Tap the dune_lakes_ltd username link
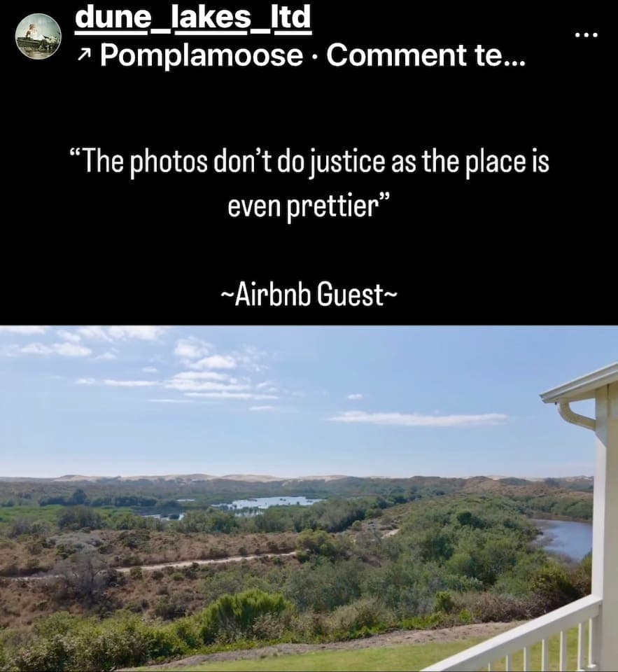618x672 pixels. 192,17
